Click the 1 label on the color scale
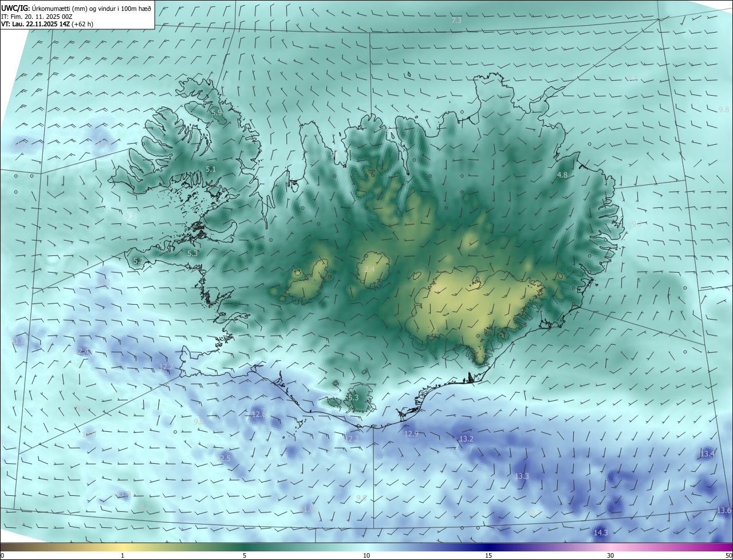This screenshot has height=560, width=733. tap(123, 555)
